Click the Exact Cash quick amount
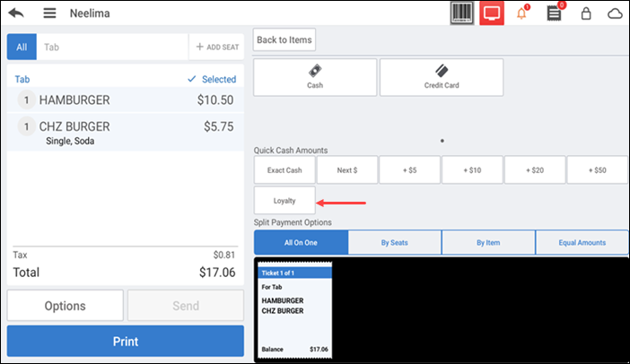630x364 pixels. pyautogui.click(x=284, y=169)
